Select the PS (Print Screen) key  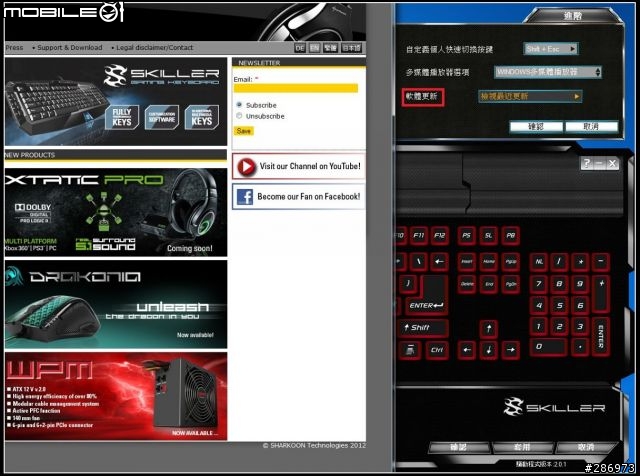click(467, 236)
